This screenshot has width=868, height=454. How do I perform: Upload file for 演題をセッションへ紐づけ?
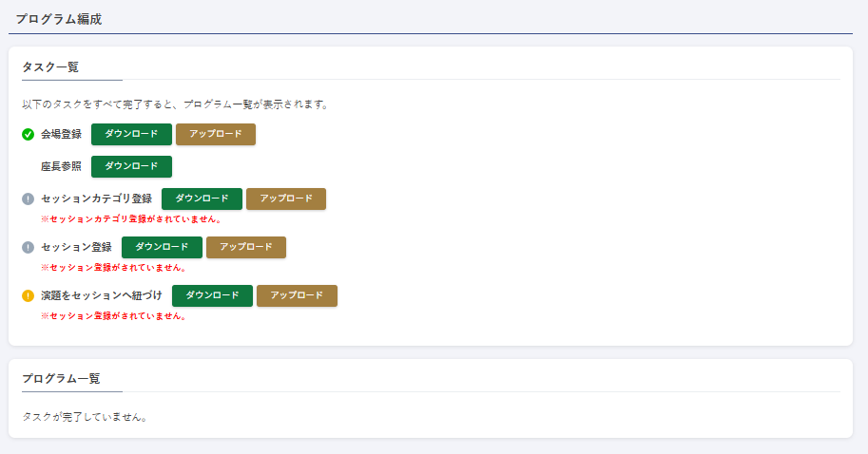point(297,295)
